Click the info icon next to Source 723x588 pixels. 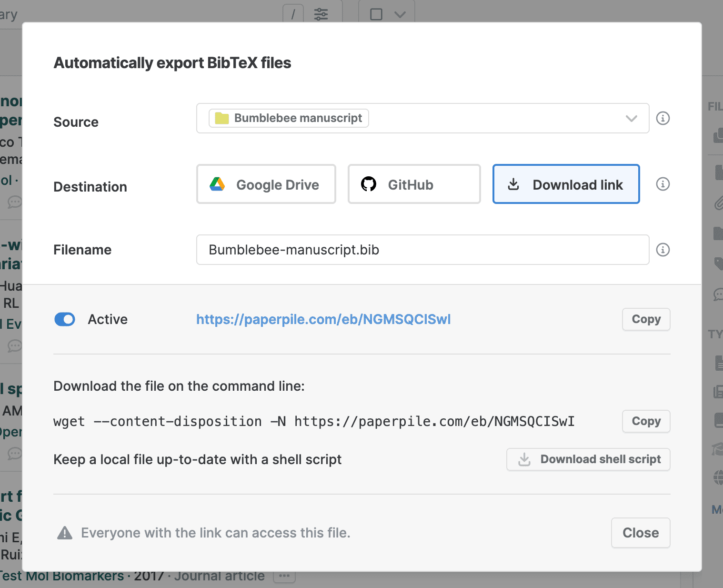point(663,118)
